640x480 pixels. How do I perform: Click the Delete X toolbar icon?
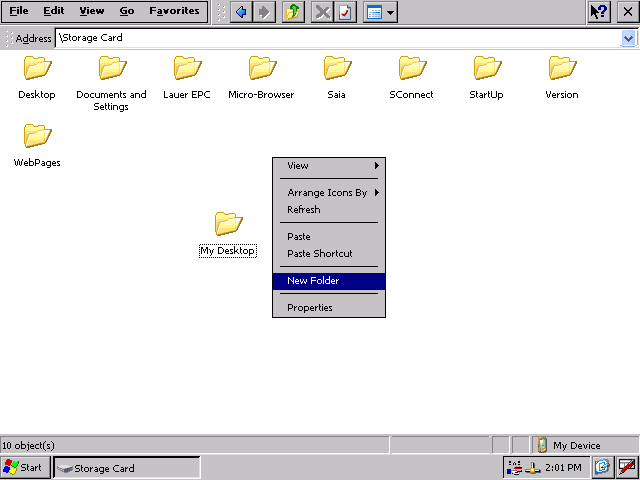click(x=322, y=12)
